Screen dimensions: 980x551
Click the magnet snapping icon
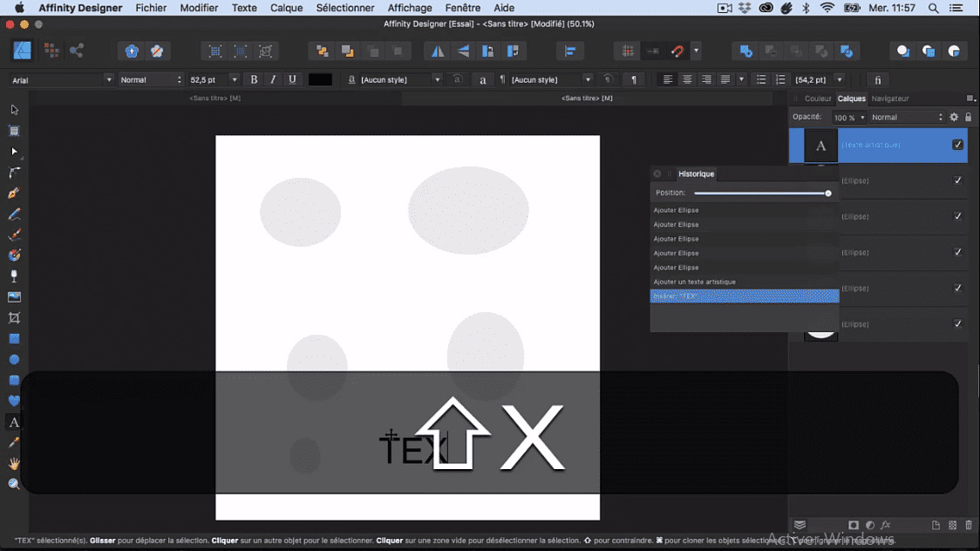(x=677, y=51)
